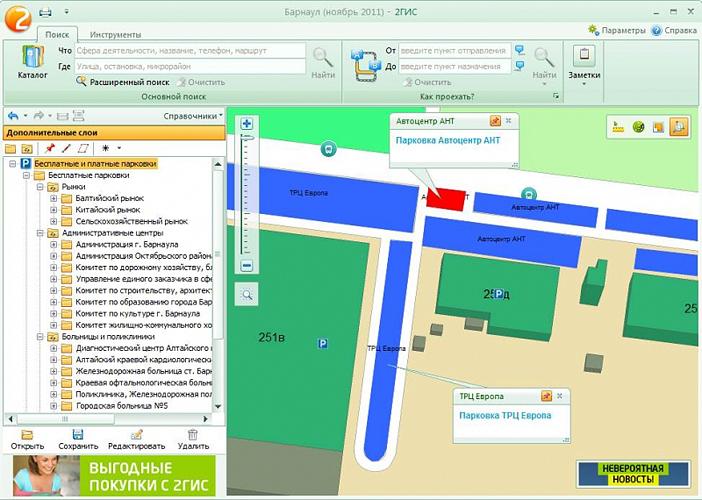Click the green globe map icon

(x=638, y=127)
